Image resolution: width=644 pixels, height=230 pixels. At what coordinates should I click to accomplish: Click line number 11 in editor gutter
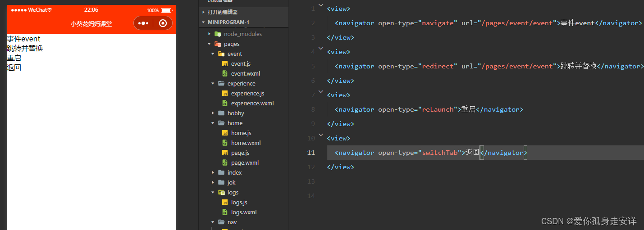(311, 153)
